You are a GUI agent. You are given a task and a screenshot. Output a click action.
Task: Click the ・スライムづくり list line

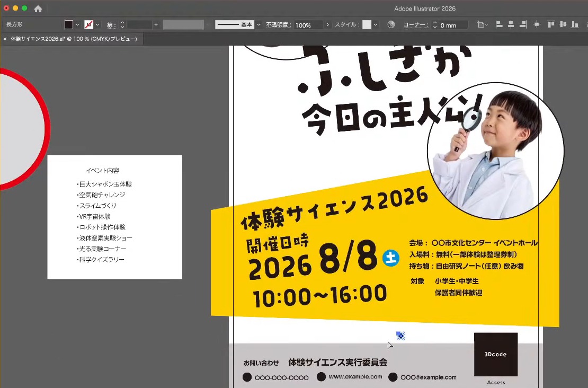96,206
